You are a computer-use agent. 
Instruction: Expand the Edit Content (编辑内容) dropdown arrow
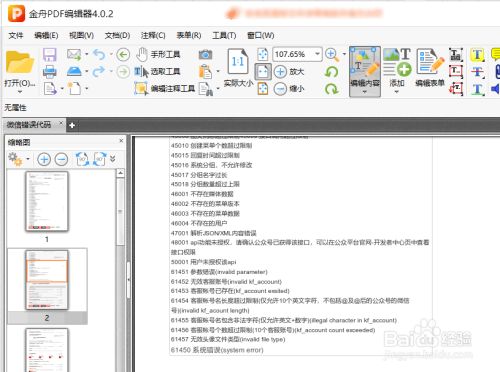pos(365,92)
